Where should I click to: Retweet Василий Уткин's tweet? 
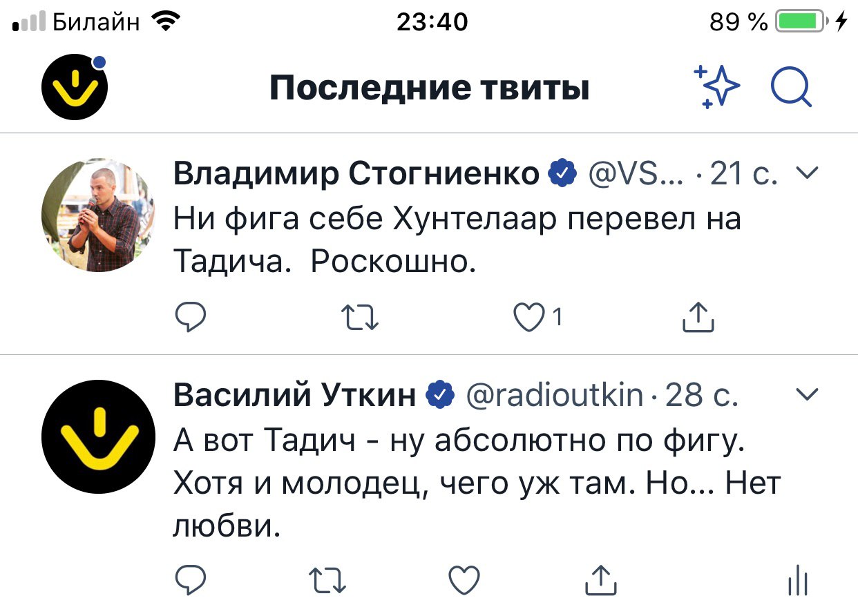pos(327,580)
